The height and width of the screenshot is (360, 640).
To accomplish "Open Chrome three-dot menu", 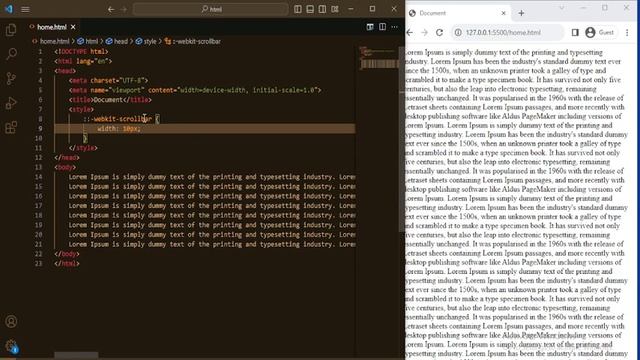I will (x=627, y=32).
